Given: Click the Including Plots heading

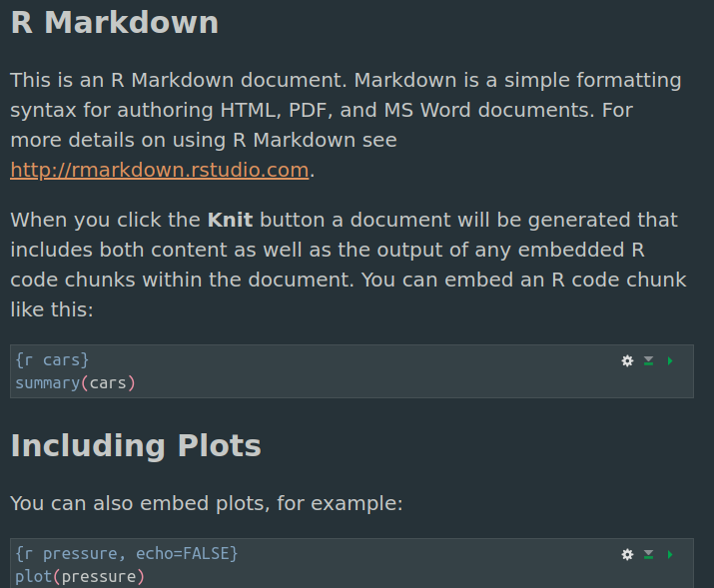Looking at the screenshot, I should click(x=136, y=445).
